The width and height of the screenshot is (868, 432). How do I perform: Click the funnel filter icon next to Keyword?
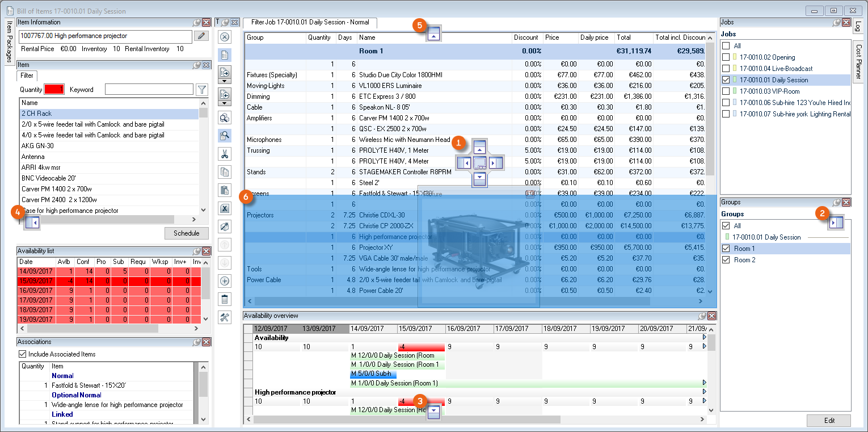201,90
